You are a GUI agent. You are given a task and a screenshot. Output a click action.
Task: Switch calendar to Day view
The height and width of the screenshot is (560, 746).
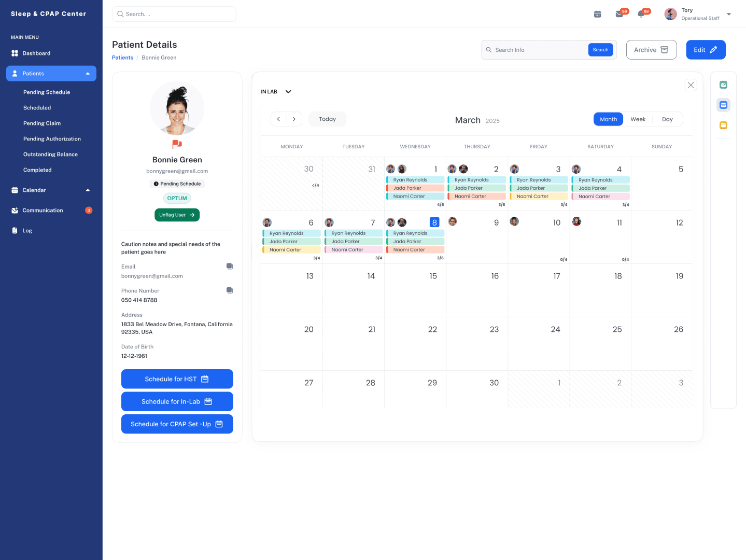(667, 119)
